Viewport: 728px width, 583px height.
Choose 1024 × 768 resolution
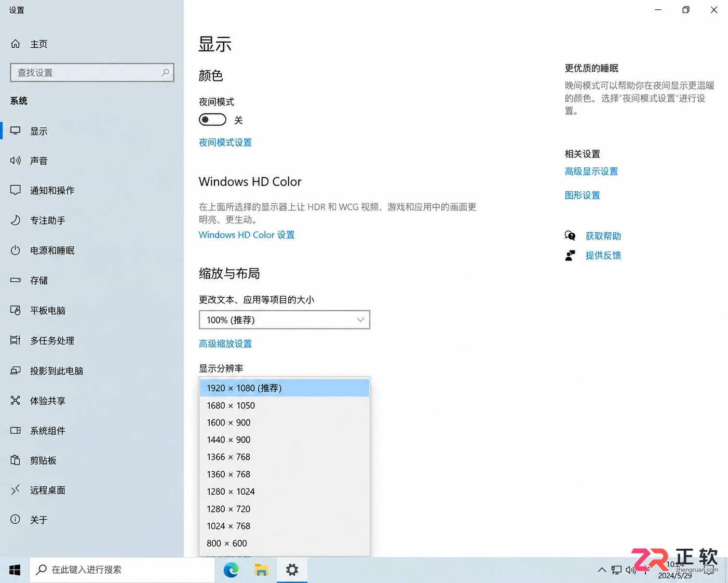285,526
